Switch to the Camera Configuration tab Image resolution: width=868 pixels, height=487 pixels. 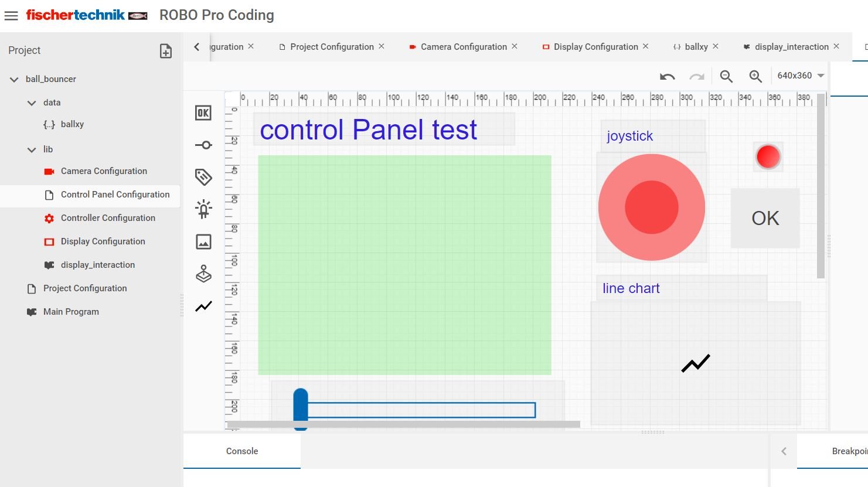click(464, 47)
